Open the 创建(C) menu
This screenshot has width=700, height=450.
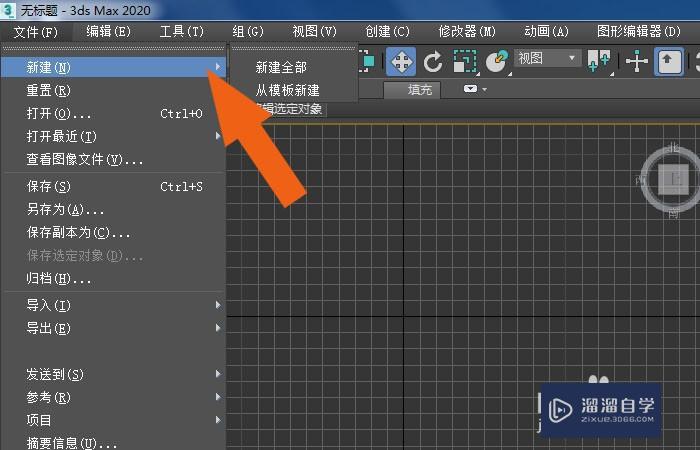coord(388,32)
